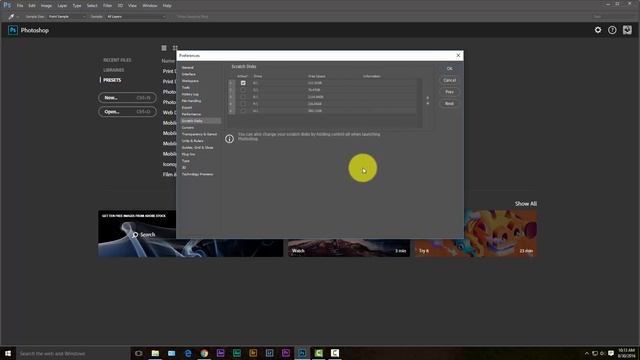
Task: Toggle Show Sampling Ring checkbox
Action: coord(193,17)
